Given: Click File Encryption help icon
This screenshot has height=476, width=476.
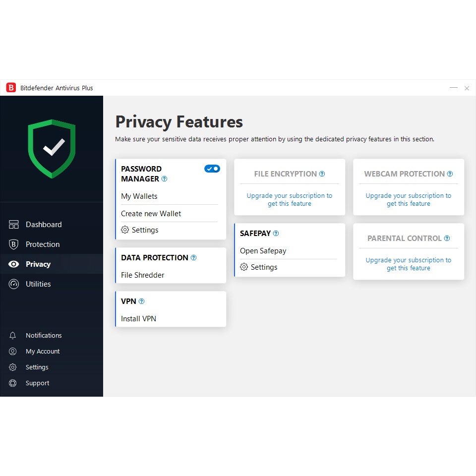Looking at the screenshot, I should point(322,174).
